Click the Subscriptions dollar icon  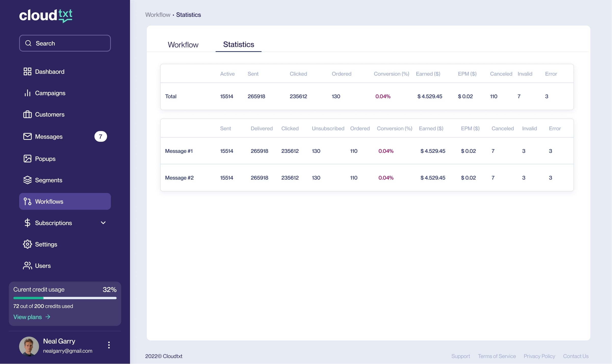[27, 223]
